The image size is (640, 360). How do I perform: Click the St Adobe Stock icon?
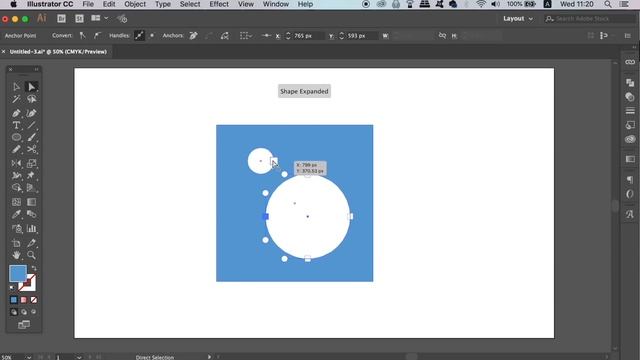click(x=79, y=19)
